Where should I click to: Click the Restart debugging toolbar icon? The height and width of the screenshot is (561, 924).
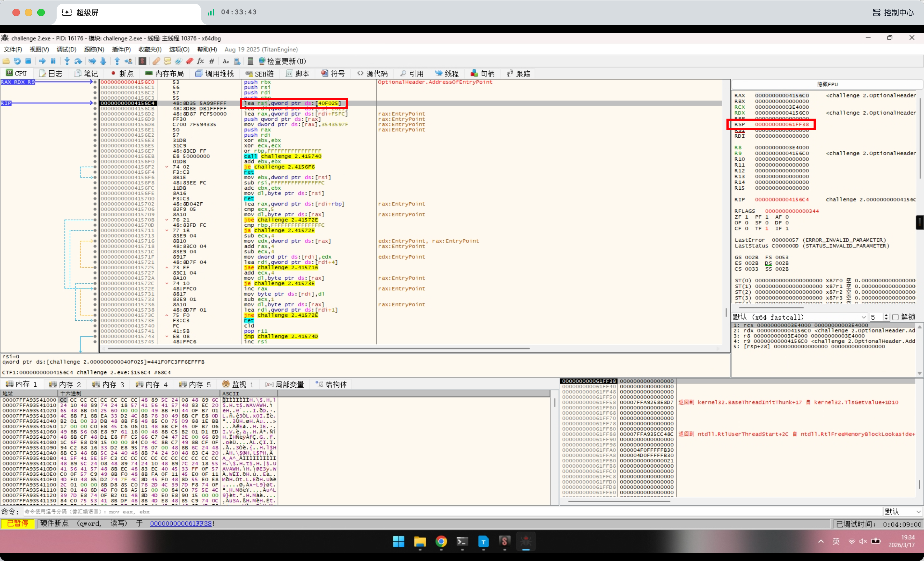tap(17, 61)
